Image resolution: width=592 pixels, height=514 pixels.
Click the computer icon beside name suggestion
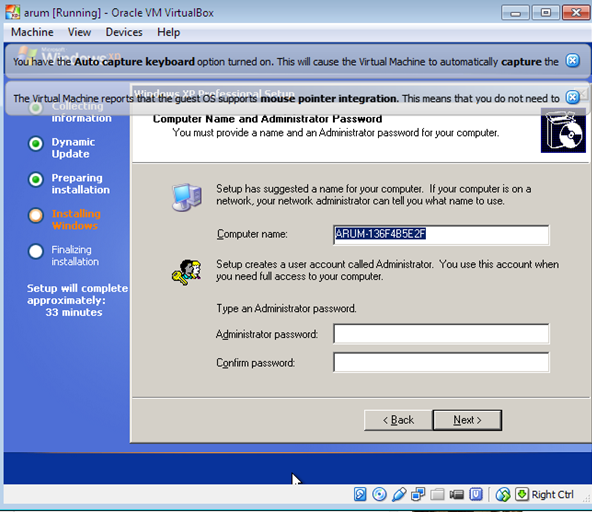(x=187, y=197)
